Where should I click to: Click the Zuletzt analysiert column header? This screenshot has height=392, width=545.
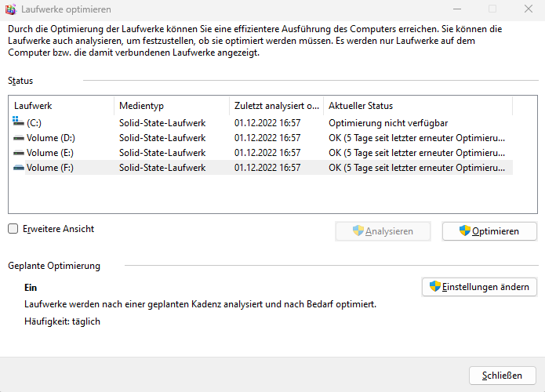[276, 106]
